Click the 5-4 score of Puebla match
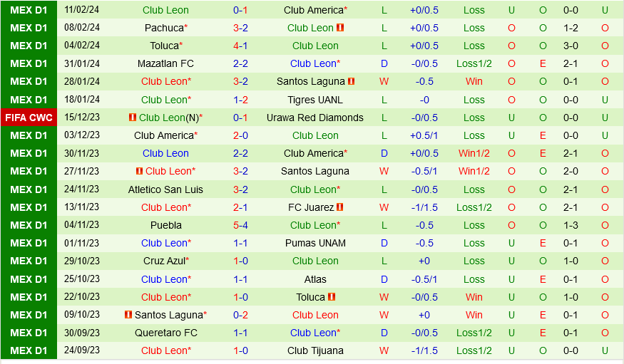The height and width of the screenshot is (364, 624). [240, 225]
